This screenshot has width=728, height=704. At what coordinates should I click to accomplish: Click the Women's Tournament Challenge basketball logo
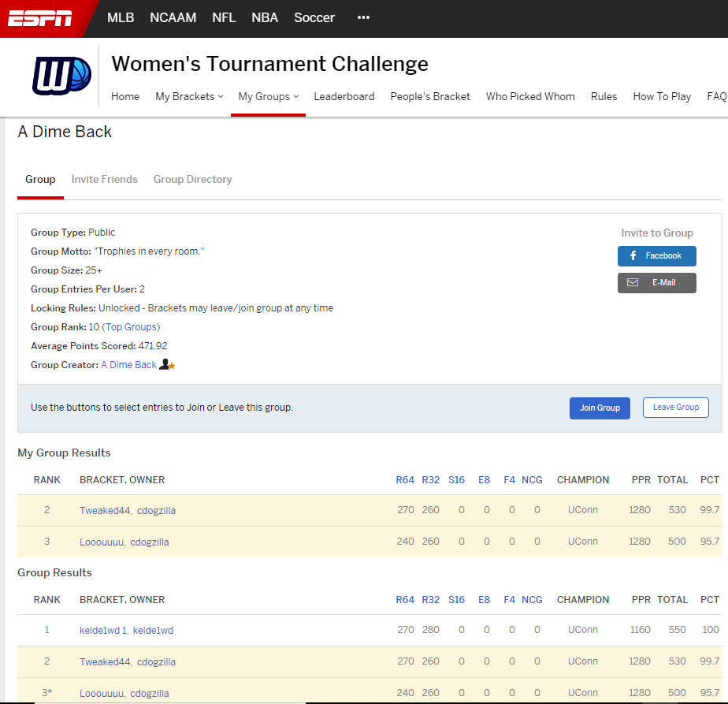[61, 76]
